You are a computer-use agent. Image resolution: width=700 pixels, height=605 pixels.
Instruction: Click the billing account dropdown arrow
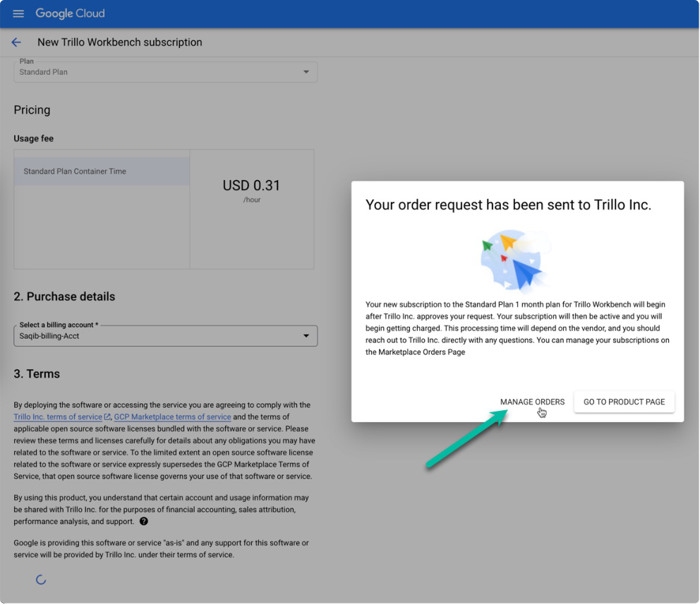(x=306, y=336)
